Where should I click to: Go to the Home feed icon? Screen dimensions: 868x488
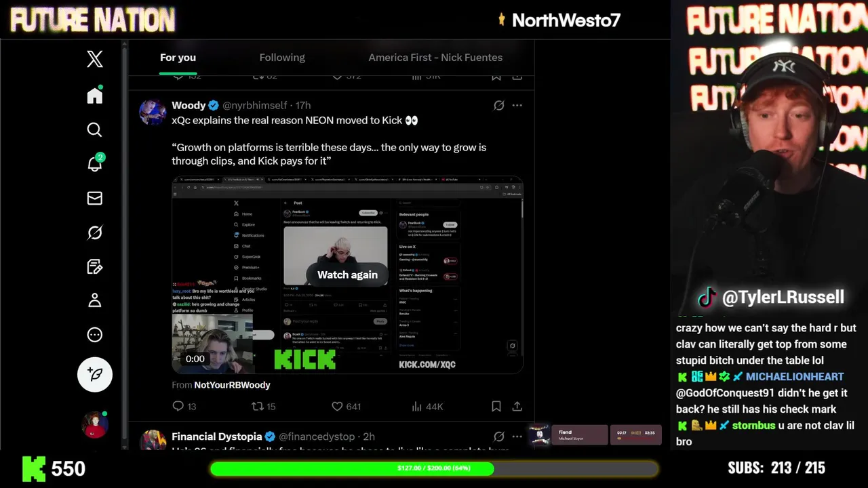[95, 96]
